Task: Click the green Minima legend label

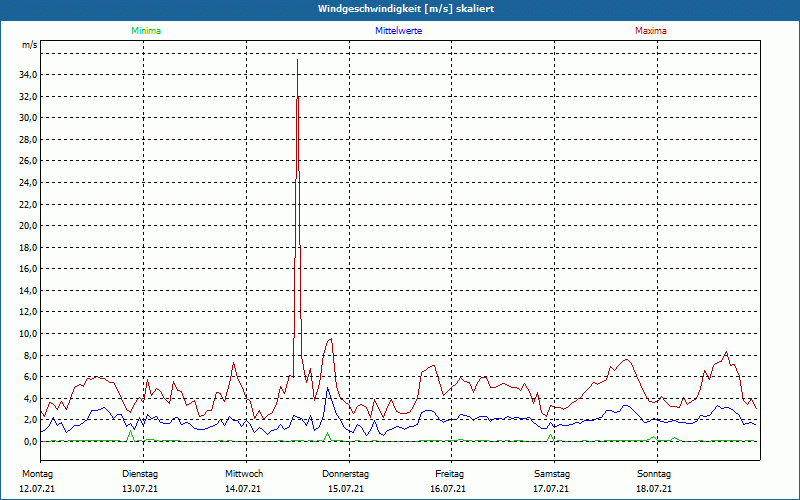Action: pos(145,31)
